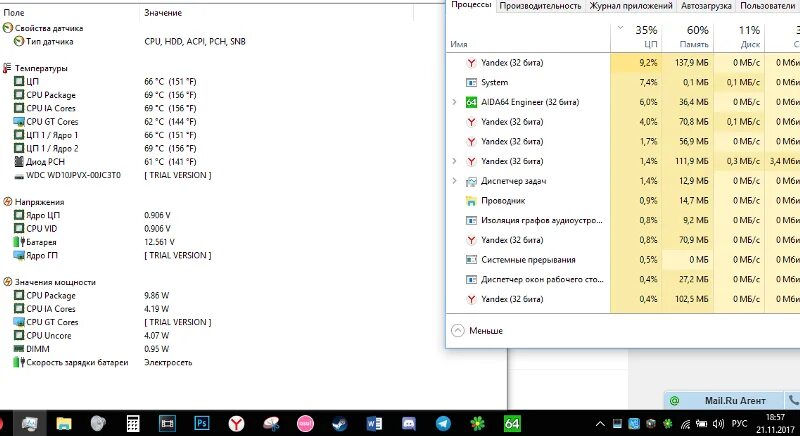Viewport: 800px width, 436px height.
Task: Sort by the Диск 11% column
Action: click(739, 37)
